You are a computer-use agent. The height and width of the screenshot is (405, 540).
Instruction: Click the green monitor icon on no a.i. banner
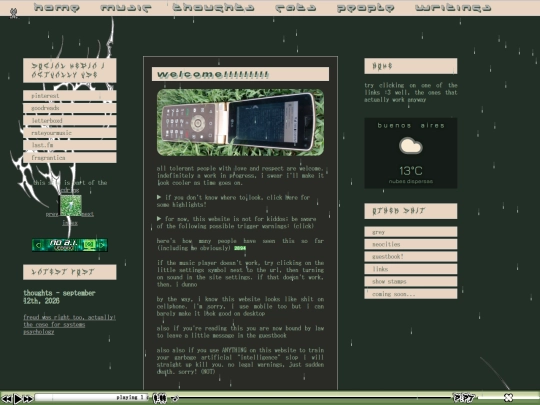pyautogui.click(x=89, y=245)
